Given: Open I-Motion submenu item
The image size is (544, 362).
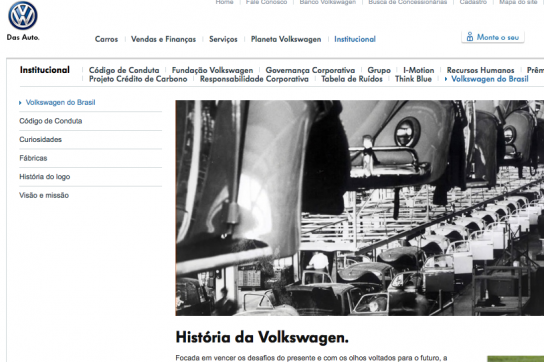Looking at the screenshot, I should pos(418,70).
